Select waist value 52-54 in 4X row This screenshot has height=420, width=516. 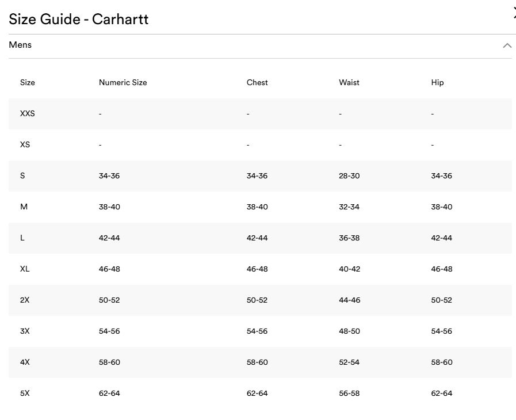(x=349, y=362)
